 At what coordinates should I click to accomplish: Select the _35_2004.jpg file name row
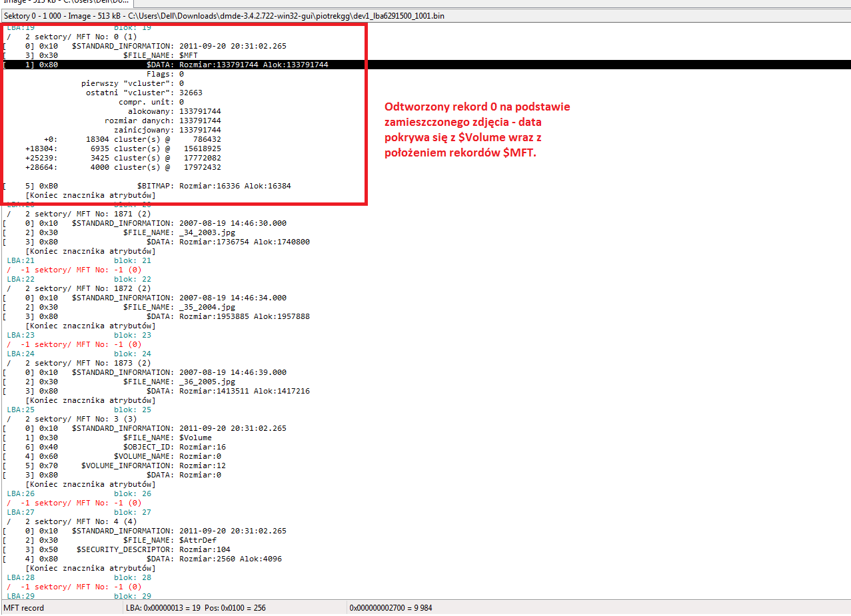coord(120,307)
